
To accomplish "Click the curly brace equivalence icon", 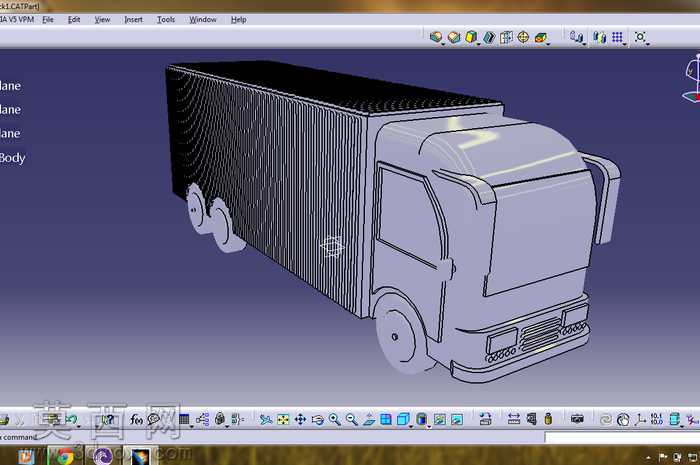I will pyautogui.click(x=237, y=419).
